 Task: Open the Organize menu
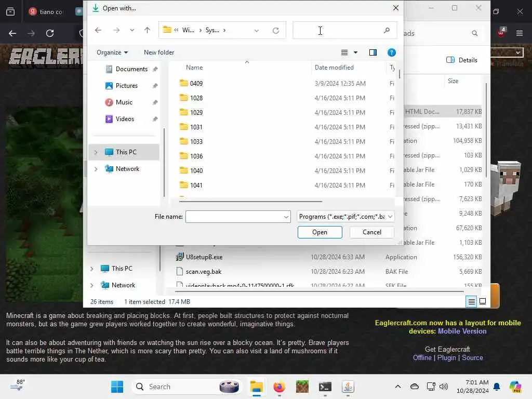tap(112, 52)
